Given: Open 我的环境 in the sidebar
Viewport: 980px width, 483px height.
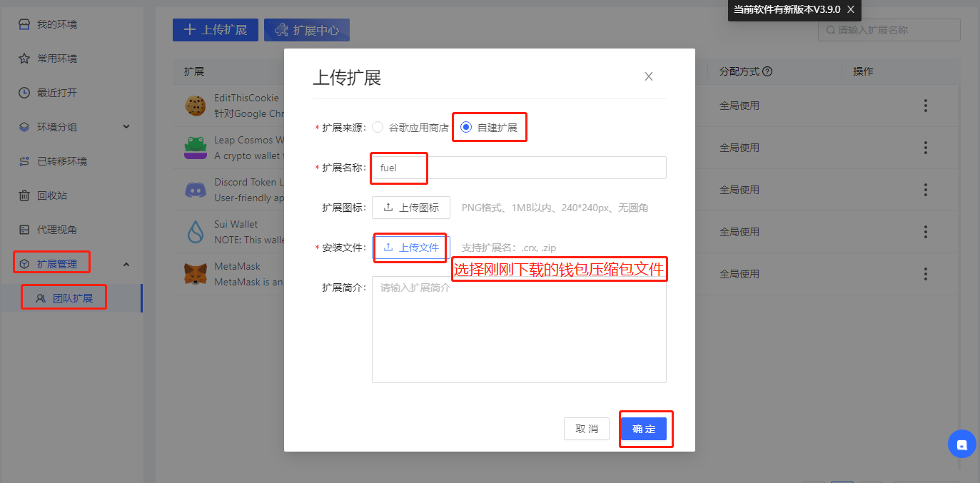Looking at the screenshot, I should 57,24.
